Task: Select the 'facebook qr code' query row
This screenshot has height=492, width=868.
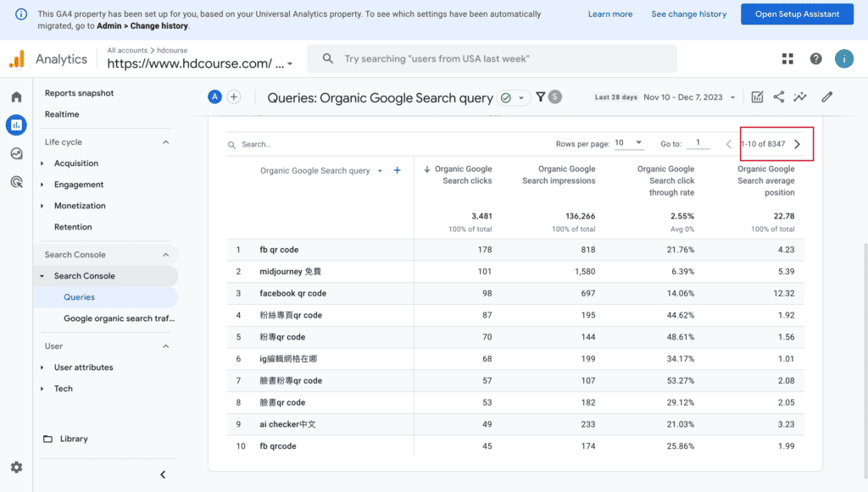Action: (x=515, y=294)
